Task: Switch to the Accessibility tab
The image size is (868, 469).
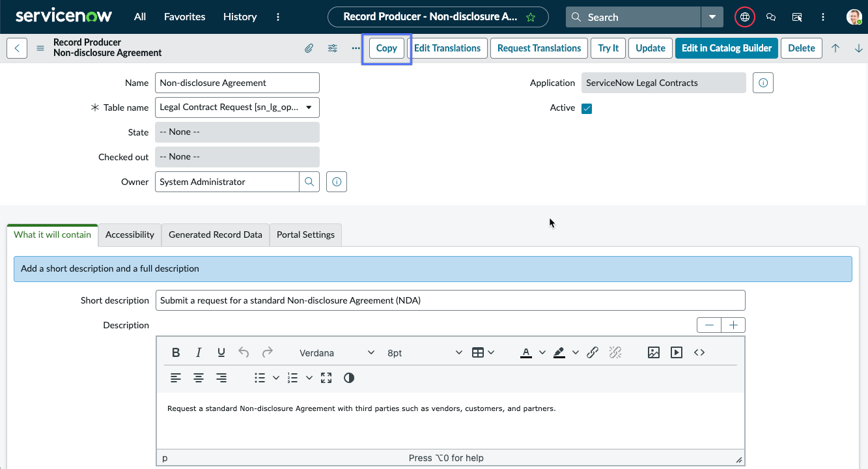Action: point(130,234)
